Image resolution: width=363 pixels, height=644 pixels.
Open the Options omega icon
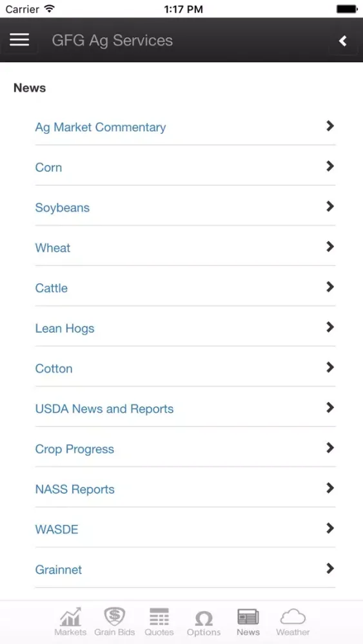click(x=204, y=618)
